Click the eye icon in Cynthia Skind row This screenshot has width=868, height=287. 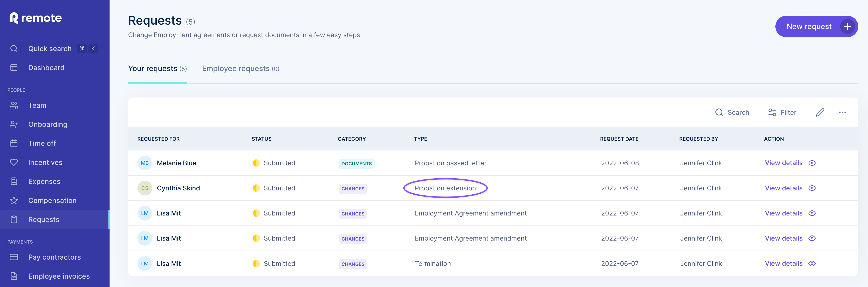point(812,188)
